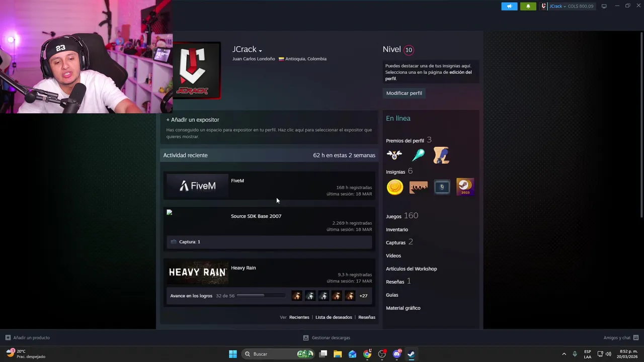Open the 'Guías' link
Viewport: 644px width, 362px height.
392,295
